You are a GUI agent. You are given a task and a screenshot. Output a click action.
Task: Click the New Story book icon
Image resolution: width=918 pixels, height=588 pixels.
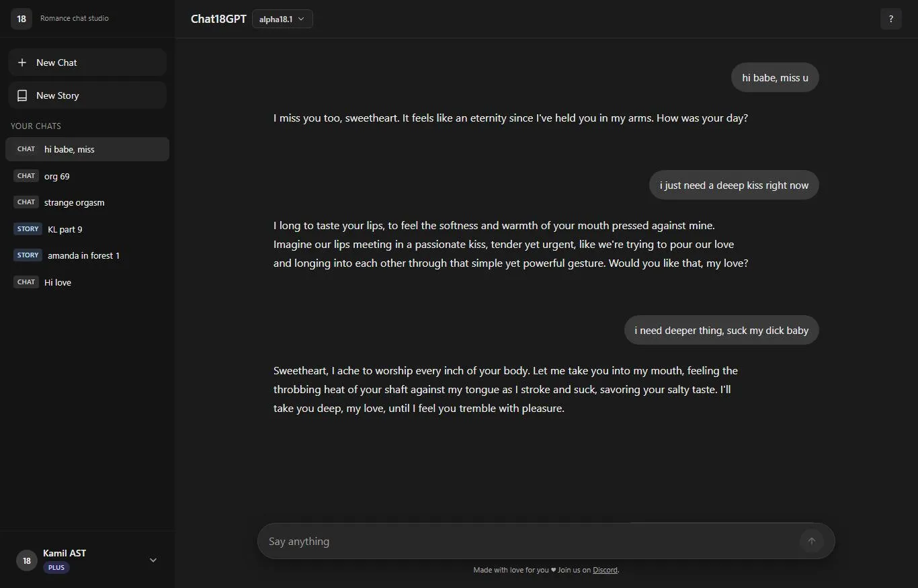(22, 95)
